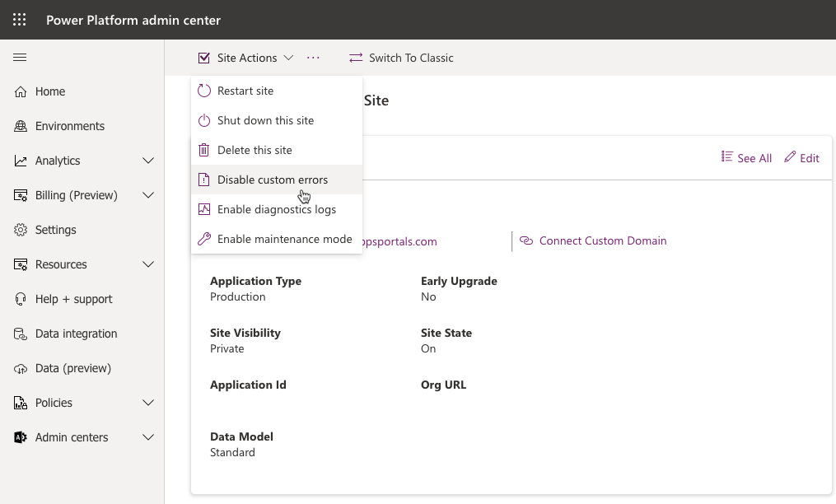The image size is (836, 504).
Task: Click the Disable custom errors page icon
Action: pos(204,180)
